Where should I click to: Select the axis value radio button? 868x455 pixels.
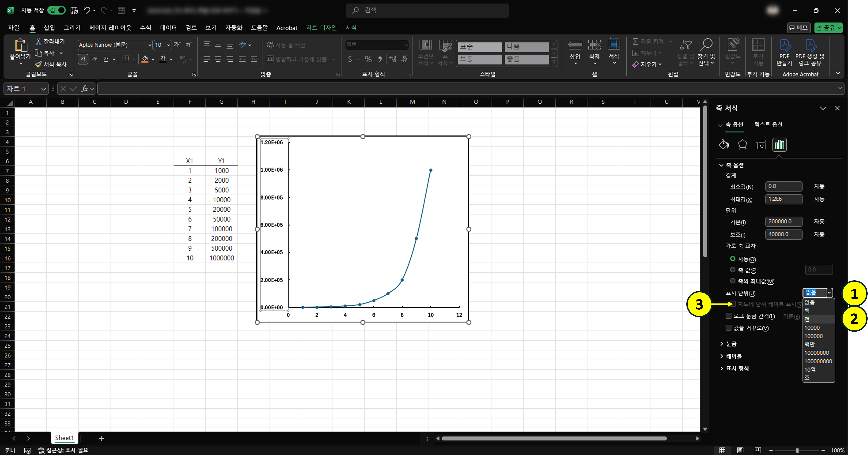[733, 270]
